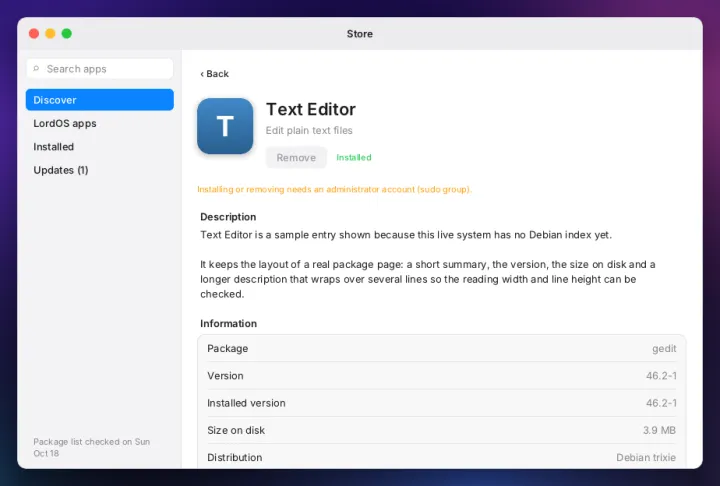Focus the Search apps field
This screenshot has width=720, height=486.
point(100,69)
